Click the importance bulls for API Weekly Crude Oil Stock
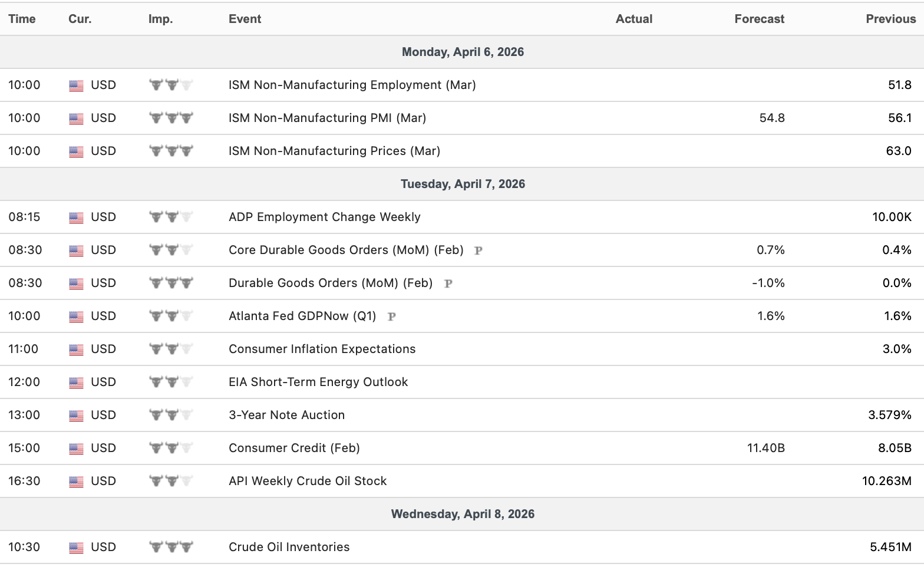The height and width of the screenshot is (567, 924). [171, 481]
